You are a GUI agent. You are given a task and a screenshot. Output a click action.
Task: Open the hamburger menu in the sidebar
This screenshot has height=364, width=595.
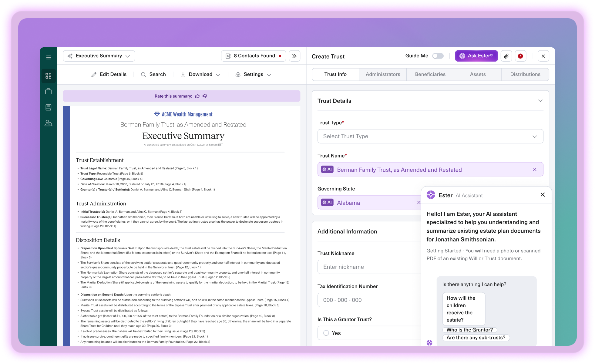click(x=49, y=57)
